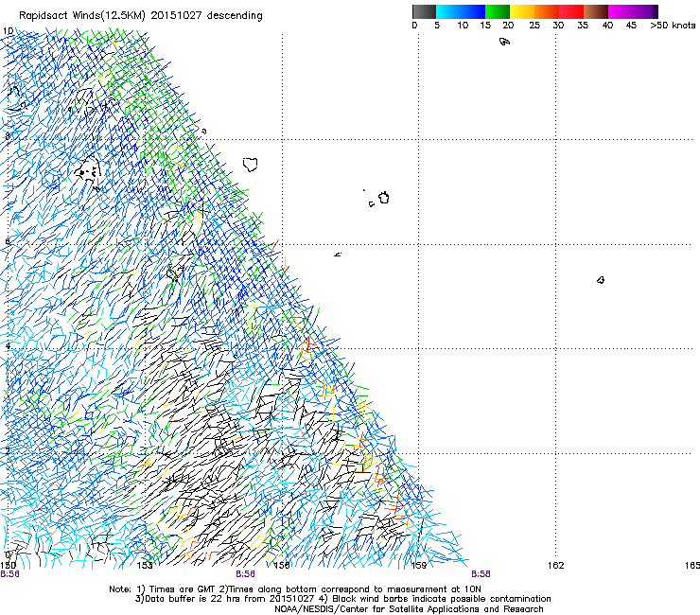Viewport: 700px width, 615px height.
Task: Click the legend scale label '35'
Action: click(583, 26)
